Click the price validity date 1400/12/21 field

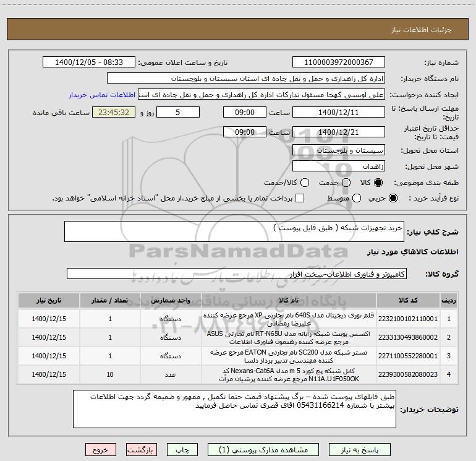click(339, 132)
